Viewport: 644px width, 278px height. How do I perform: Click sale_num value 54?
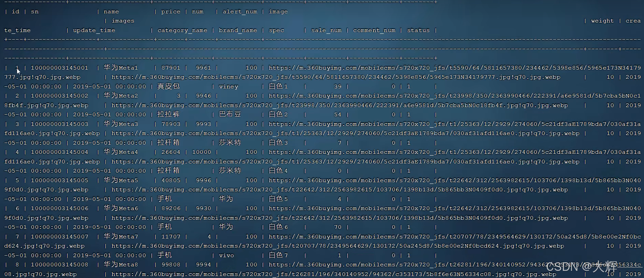coord(338,115)
